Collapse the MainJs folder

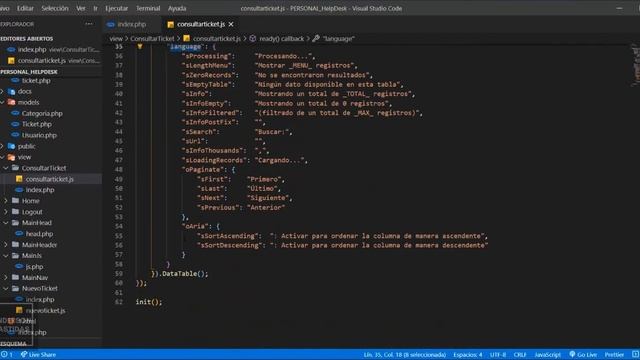pyautogui.click(x=31, y=256)
